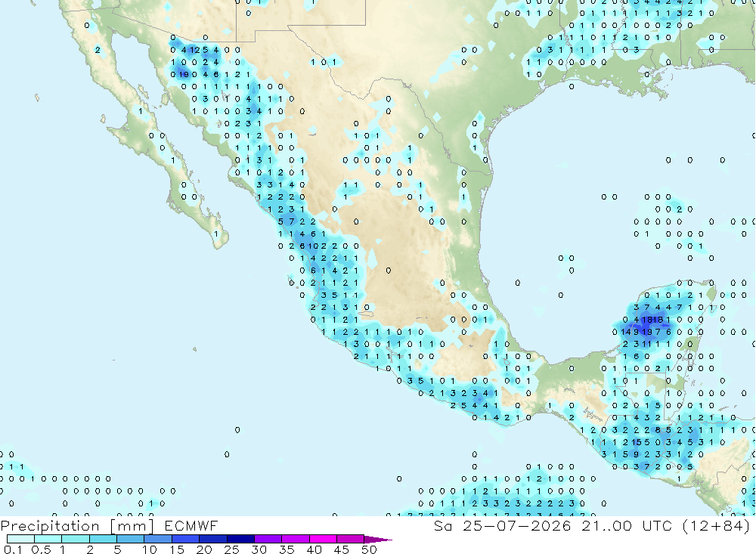Click the 25–30 mm navy legend swatch
This screenshot has width=756, height=554.
pos(240,539)
